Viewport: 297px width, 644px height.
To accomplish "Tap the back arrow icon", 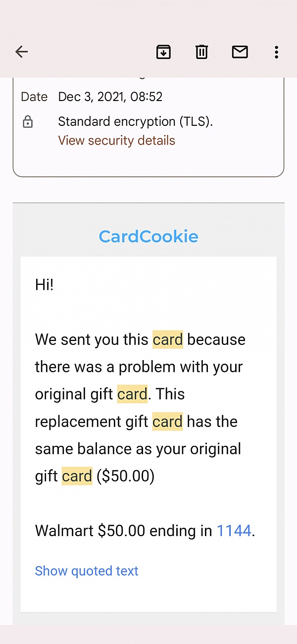I will (x=21, y=52).
